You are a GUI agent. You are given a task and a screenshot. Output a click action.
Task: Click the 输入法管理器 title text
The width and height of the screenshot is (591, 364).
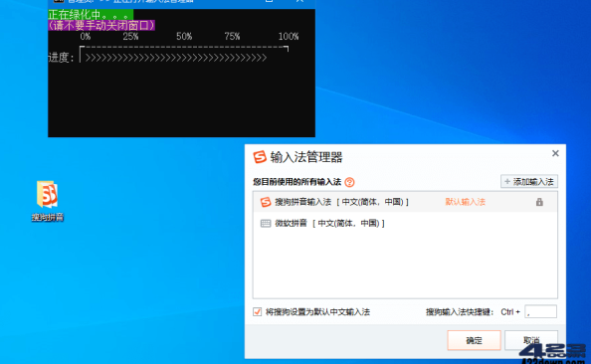click(306, 157)
